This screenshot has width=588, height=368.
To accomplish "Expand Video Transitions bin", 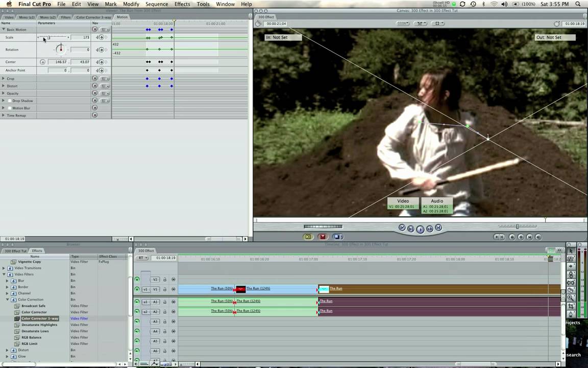I will coord(4,268).
